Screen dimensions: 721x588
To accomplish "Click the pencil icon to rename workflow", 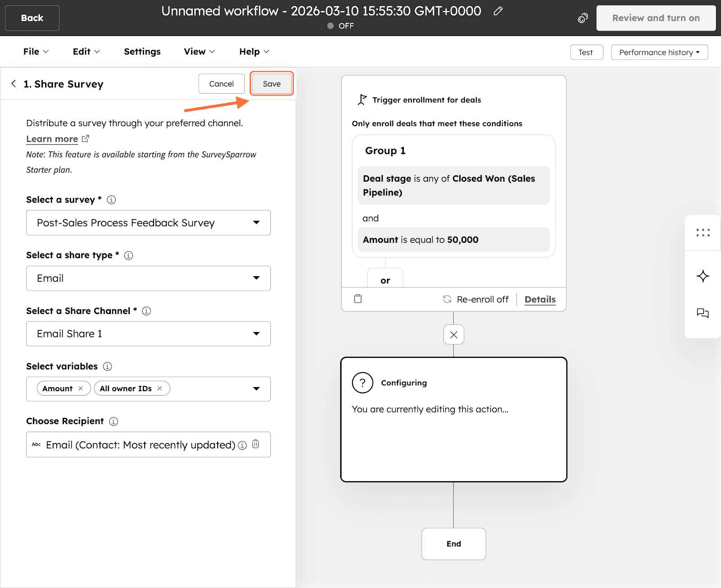I will point(498,11).
